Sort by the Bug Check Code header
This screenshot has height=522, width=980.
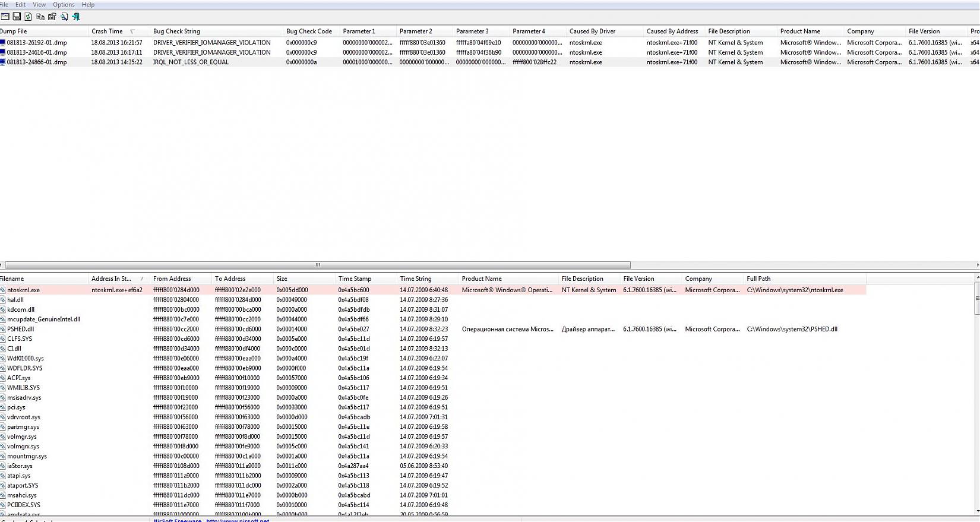click(x=311, y=31)
